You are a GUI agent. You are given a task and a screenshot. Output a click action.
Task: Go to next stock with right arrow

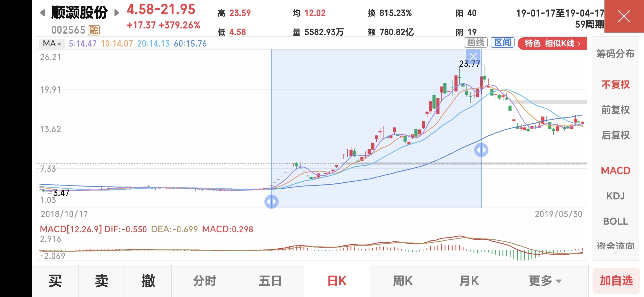click(117, 13)
